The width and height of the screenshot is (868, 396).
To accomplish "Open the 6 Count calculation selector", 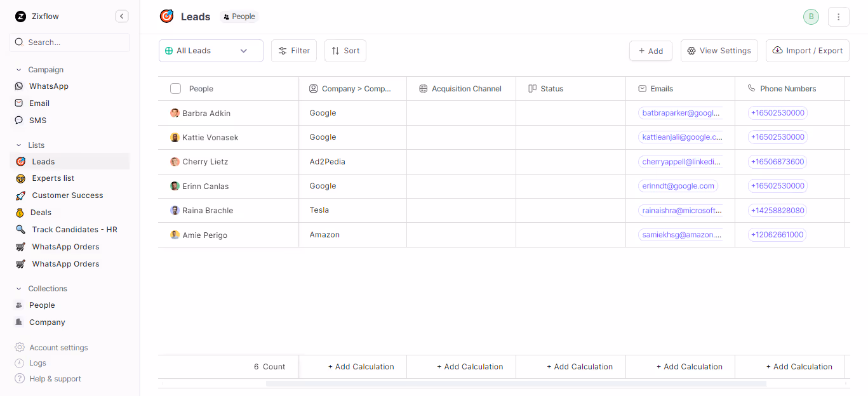I will point(269,367).
